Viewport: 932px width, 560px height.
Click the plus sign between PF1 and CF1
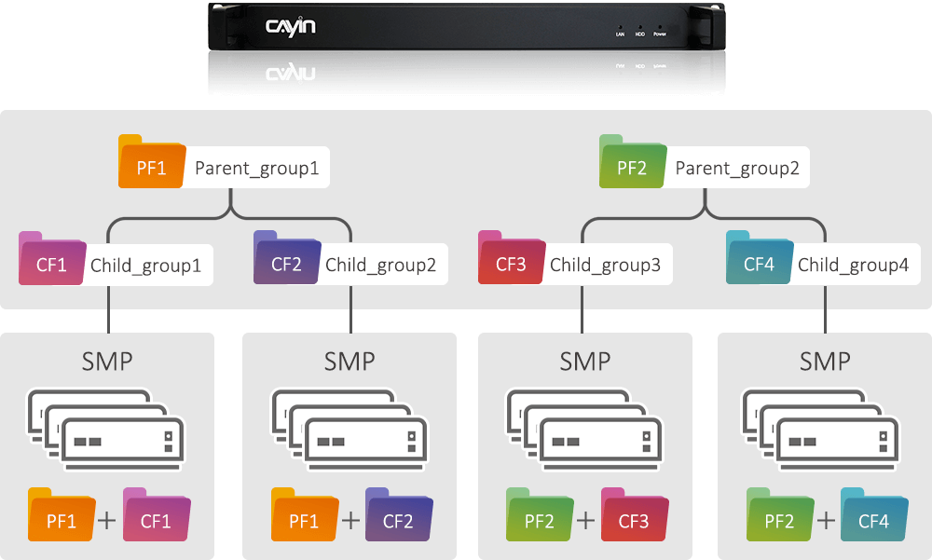pyautogui.click(x=107, y=521)
